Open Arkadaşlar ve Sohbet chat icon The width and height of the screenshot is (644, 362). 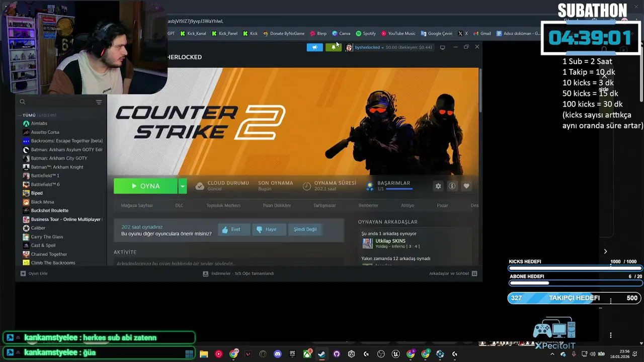click(474, 274)
